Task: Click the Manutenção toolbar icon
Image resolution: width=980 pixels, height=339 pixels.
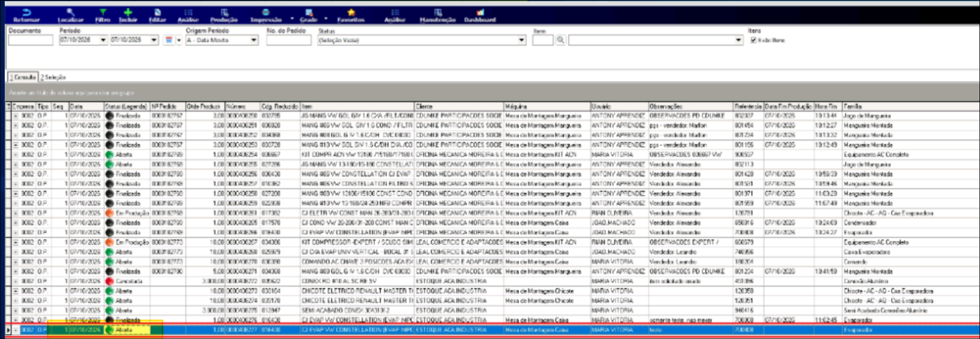Action: tap(438, 13)
